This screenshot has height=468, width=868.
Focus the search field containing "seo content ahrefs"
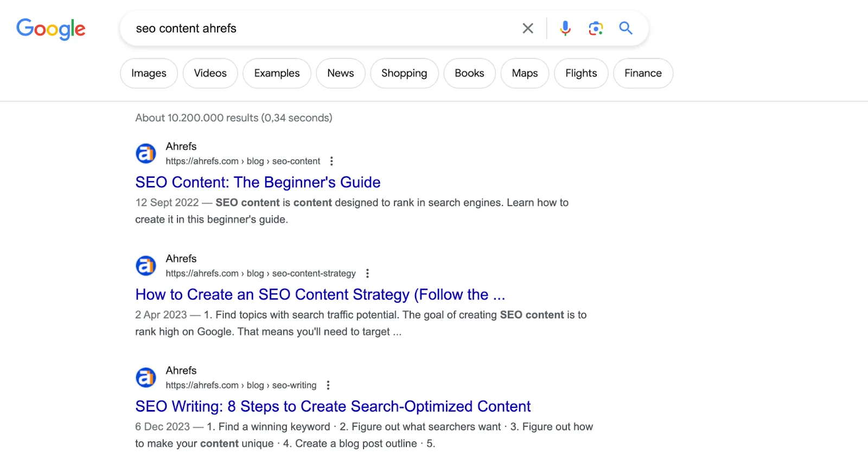click(320, 28)
